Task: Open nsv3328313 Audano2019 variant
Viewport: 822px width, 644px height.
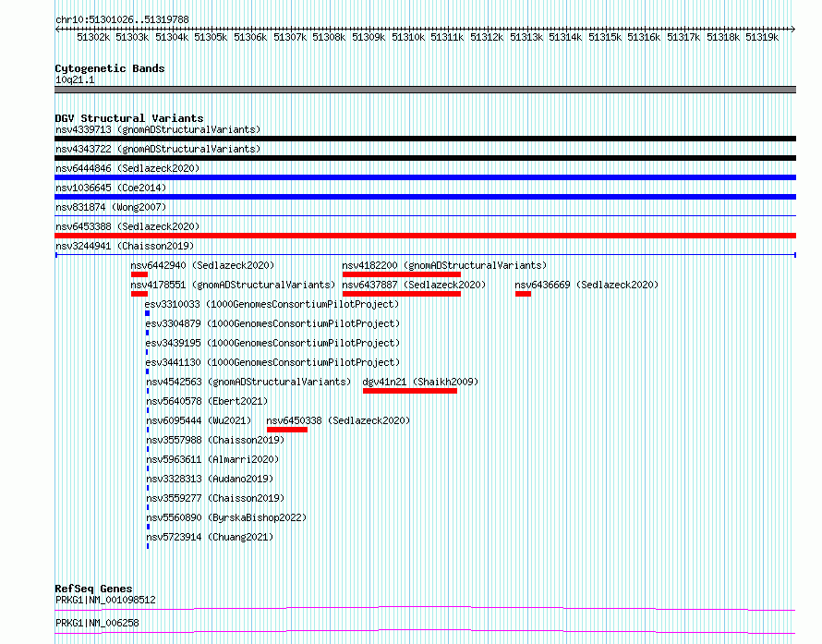Action: click(x=210, y=479)
